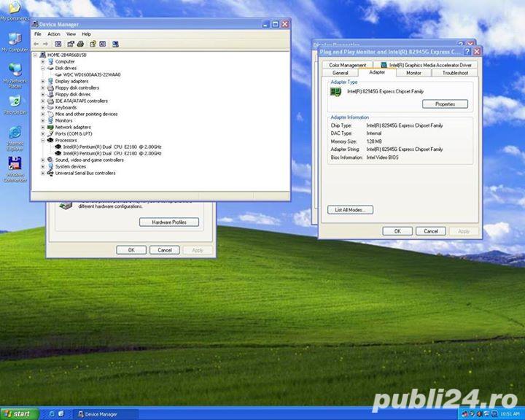Open the View menu

[71, 34]
